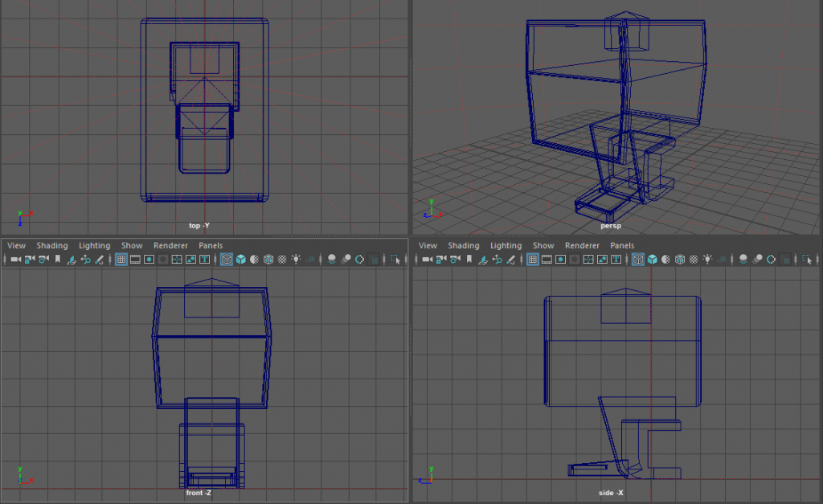Viewport: 823px width, 504px height.
Task: Click Bookmarks icon in side view toolbar
Action: point(469,260)
